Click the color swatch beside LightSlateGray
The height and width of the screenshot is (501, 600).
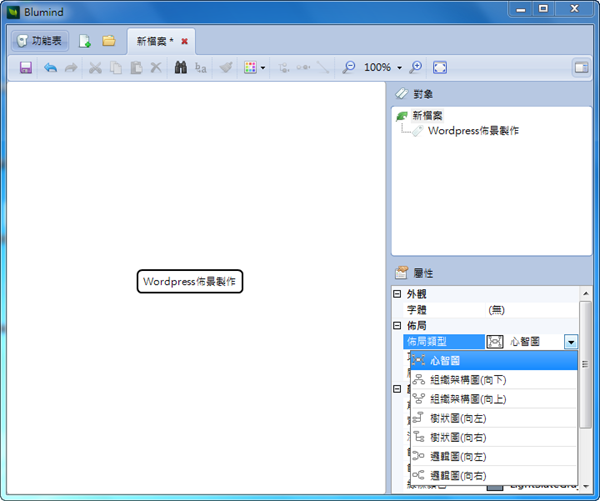point(495,487)
